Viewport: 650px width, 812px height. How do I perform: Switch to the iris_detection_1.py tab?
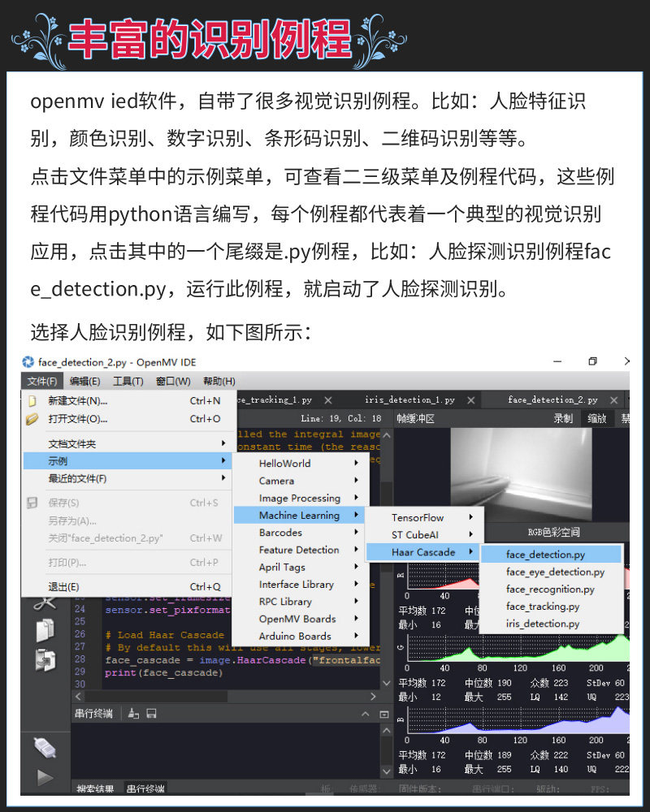point(409,400)
